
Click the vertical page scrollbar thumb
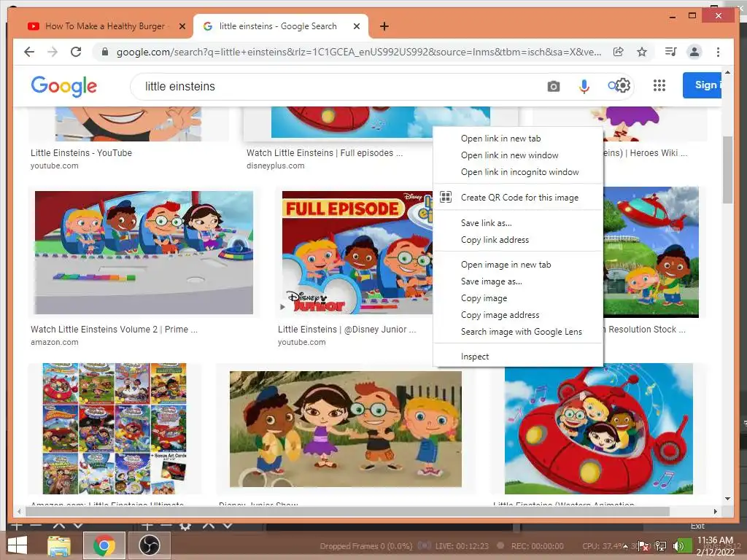pos(727,169)
